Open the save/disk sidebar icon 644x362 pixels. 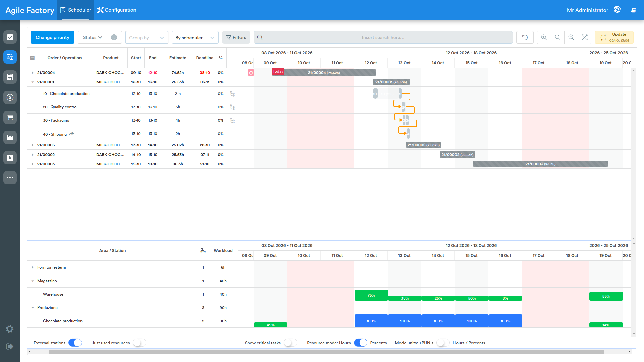(10, 77)
